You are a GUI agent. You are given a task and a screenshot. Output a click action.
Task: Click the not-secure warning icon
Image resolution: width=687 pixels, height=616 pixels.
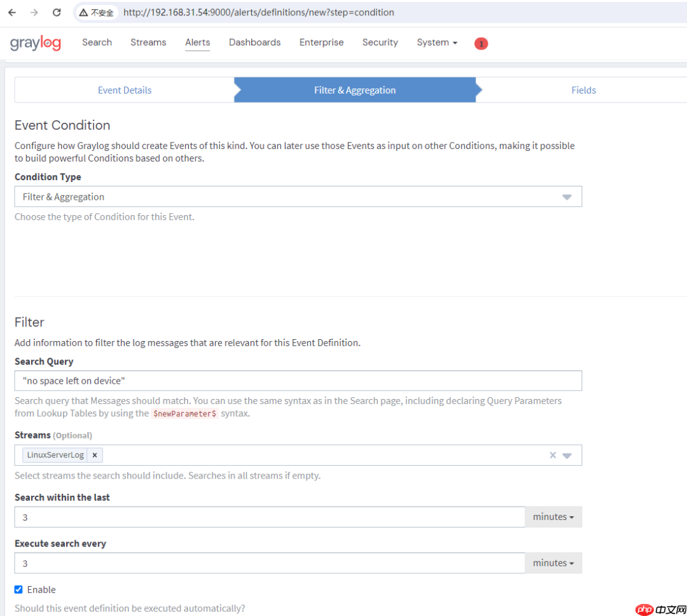pos(83,13)
